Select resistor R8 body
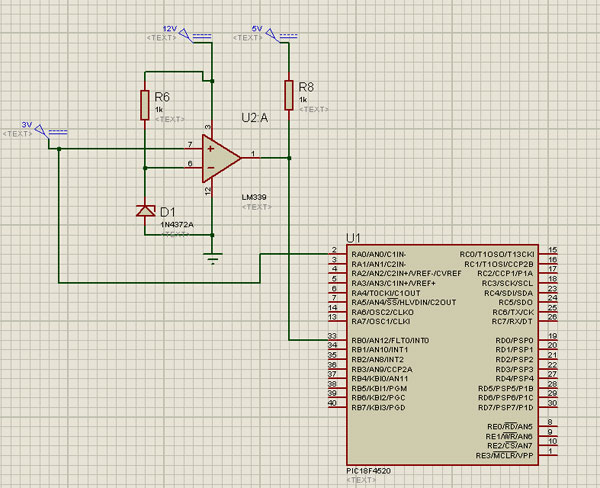The height and width of the screenshot is (488, 600). coord(289,95)
